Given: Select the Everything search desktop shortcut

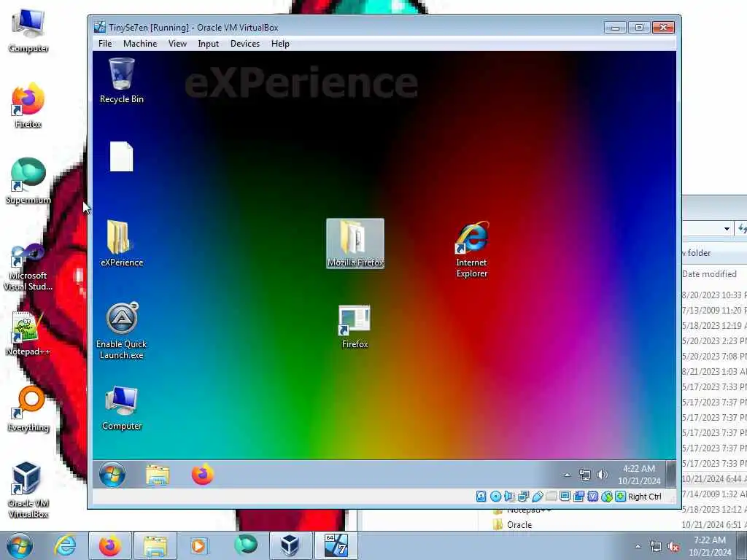Looking at the screenshot, I should click(x=28, y=409).
